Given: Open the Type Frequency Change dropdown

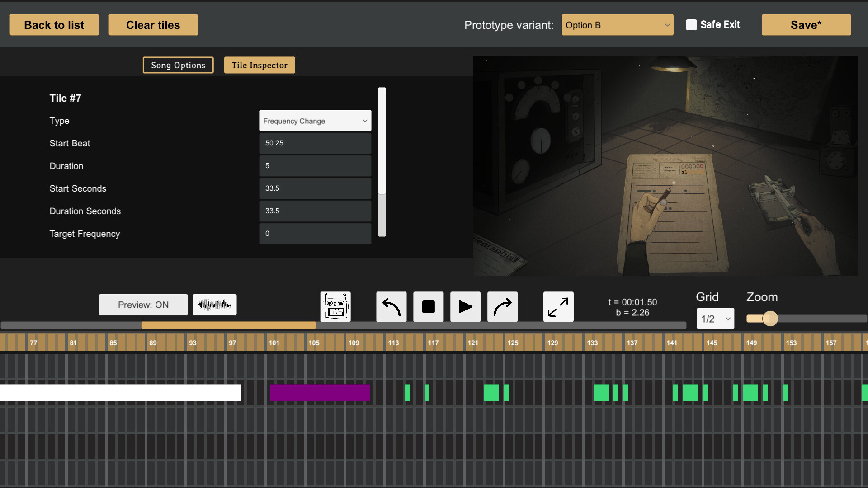Looking at the screenshot, I should pos(315,121).
